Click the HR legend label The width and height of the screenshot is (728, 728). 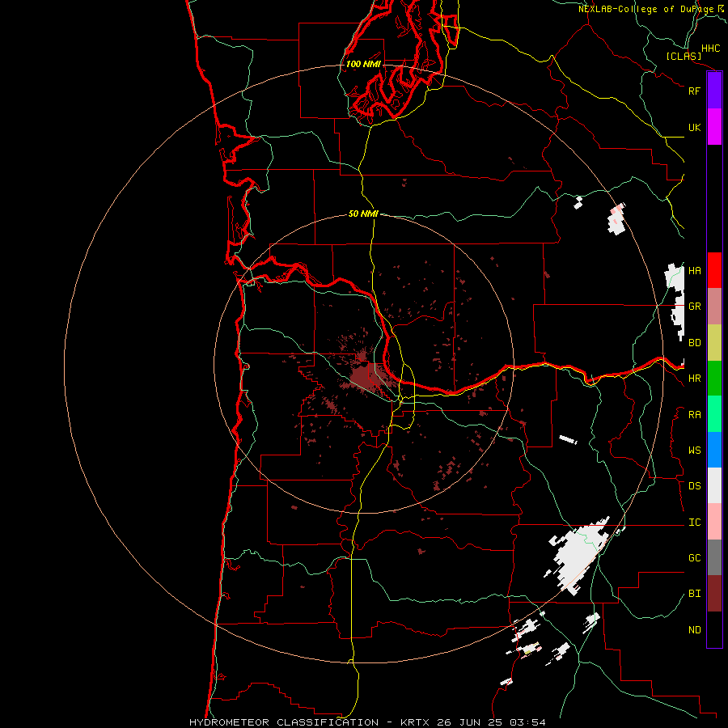point(694,379)
